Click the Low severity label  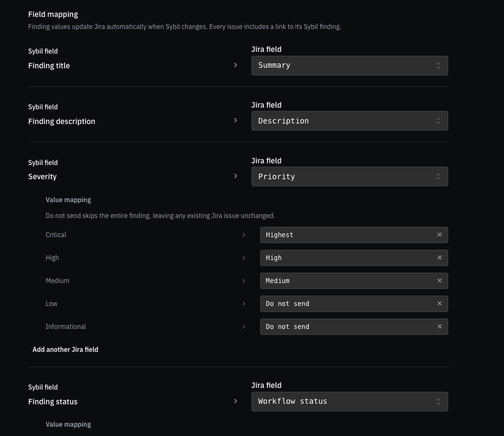coord(51,304)
